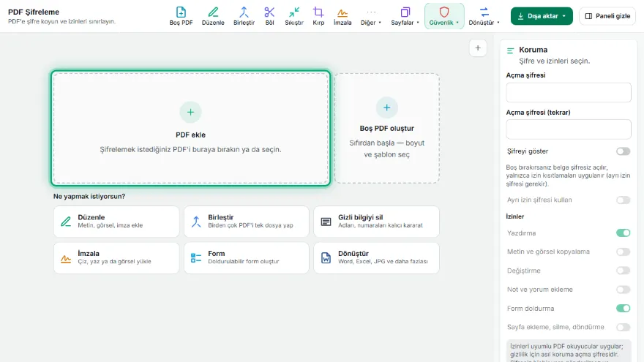Click the Ne yapmak istiyorsun? heading

(x=89, y=196)
